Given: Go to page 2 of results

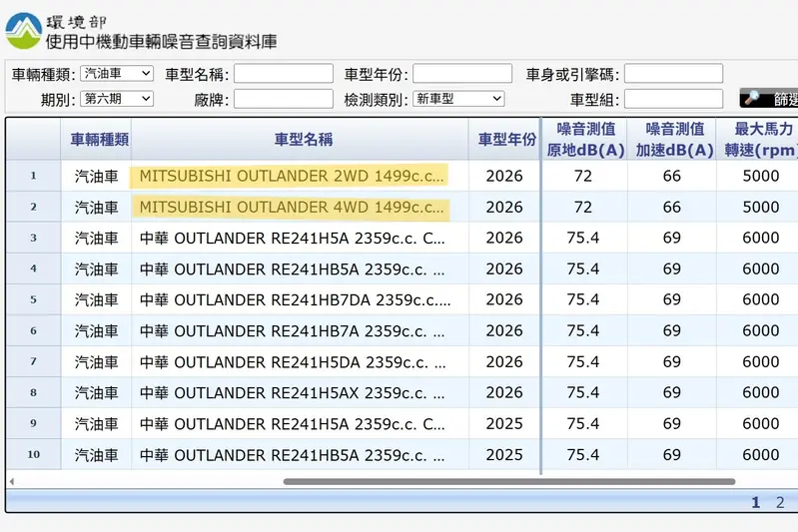Looking at the screenshot, I should pyautogui.click(x=780, y=502).
